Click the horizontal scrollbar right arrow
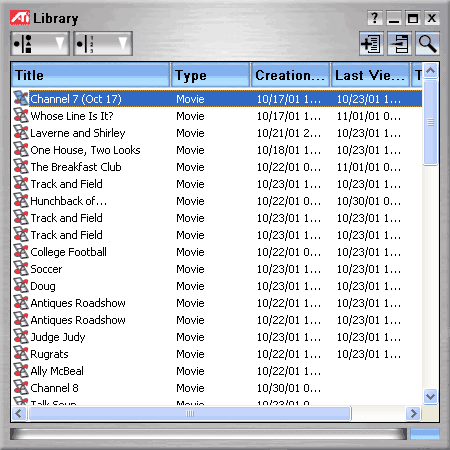Viewport: 450px width, 450px height. [x=414, y=414]
